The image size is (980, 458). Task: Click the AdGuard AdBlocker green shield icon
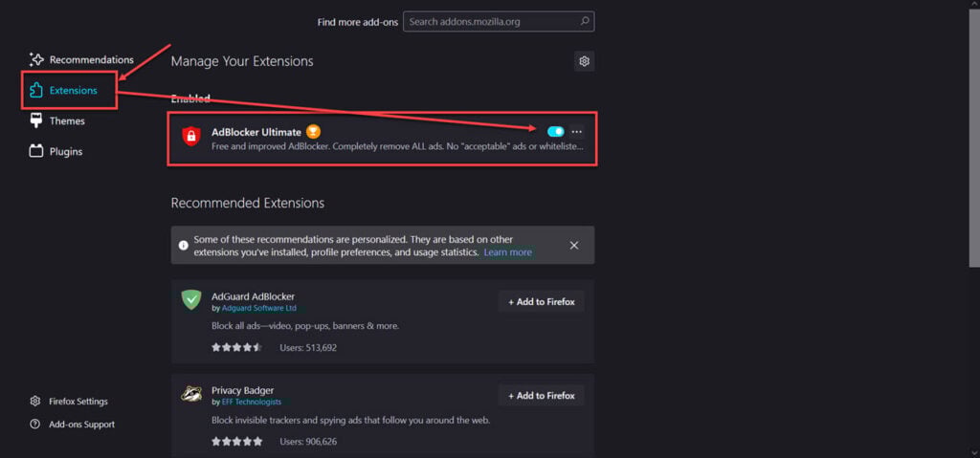190,299
